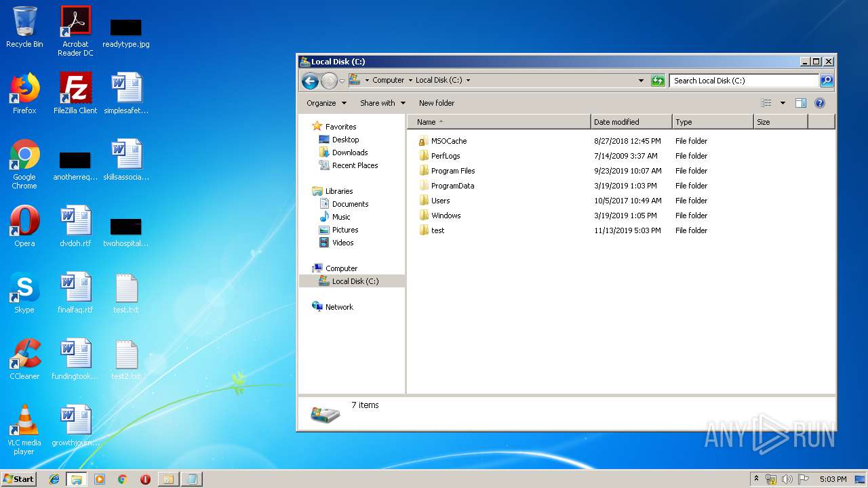
Task: Select the Firefox desktop shortcut
Action: 24,94
